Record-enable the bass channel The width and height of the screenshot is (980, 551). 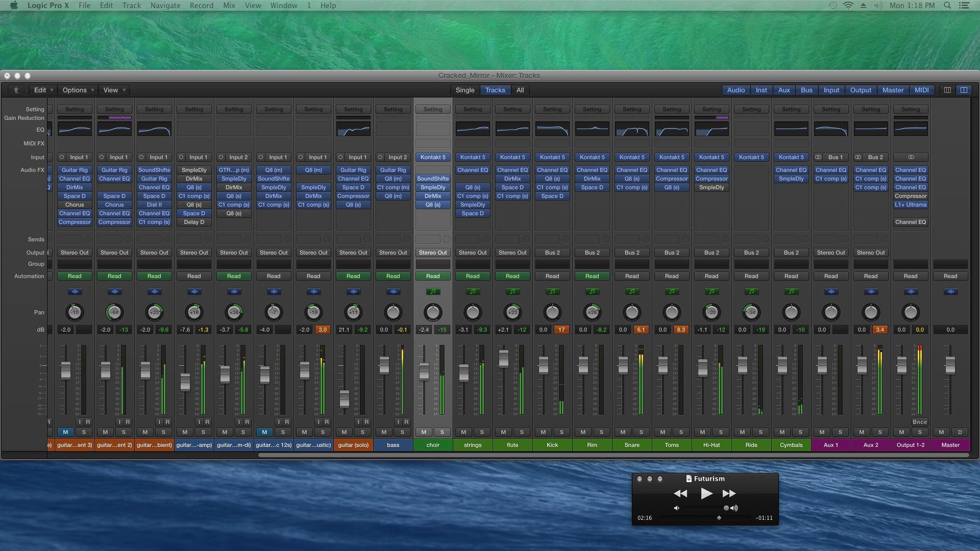406,422
